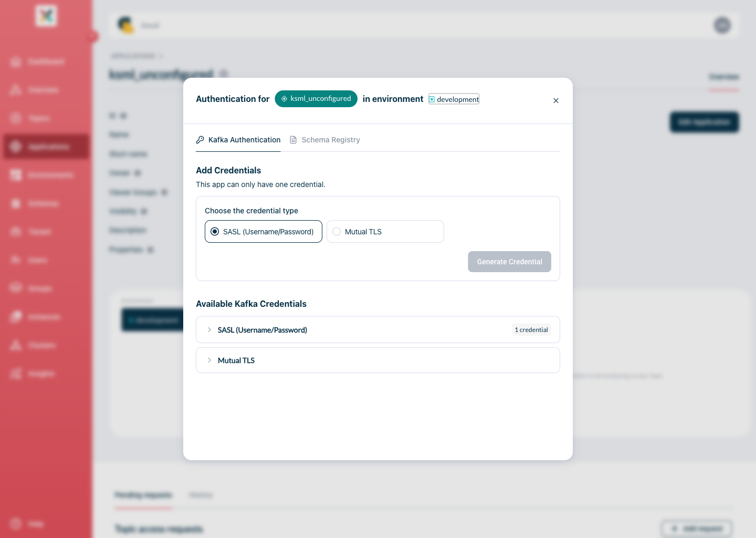Choose the Mutual TLS radio option
This screenshot has width=756, height=538.
tap(385, 232)
